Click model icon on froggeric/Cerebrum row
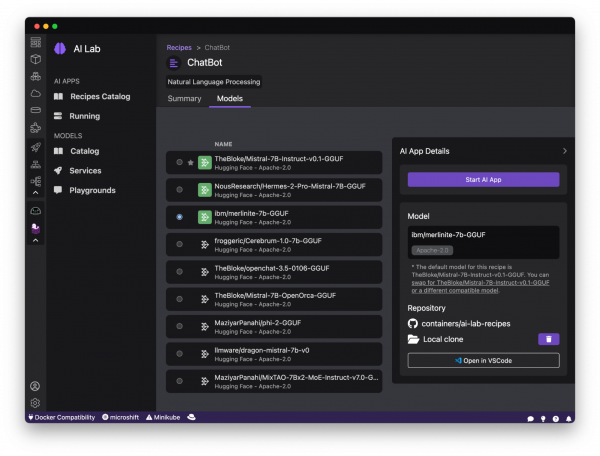 (205, 244)
